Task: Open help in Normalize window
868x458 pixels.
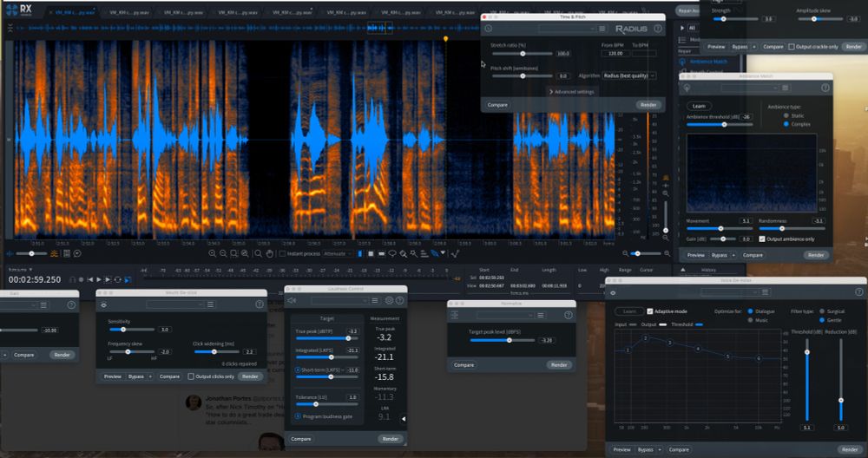Action: pyautogui.click(x=568, y=315)
